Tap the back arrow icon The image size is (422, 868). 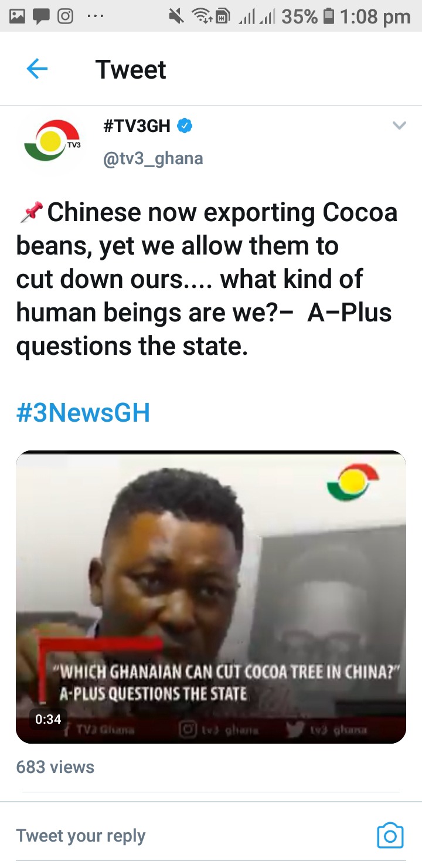[x=36, y=69]
